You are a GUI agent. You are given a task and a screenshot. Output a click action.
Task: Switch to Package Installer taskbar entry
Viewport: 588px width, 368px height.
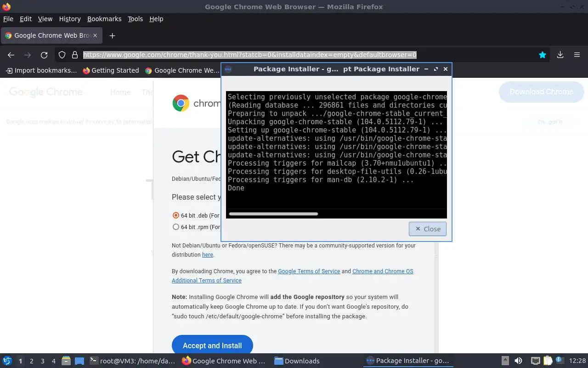(408, 361)
